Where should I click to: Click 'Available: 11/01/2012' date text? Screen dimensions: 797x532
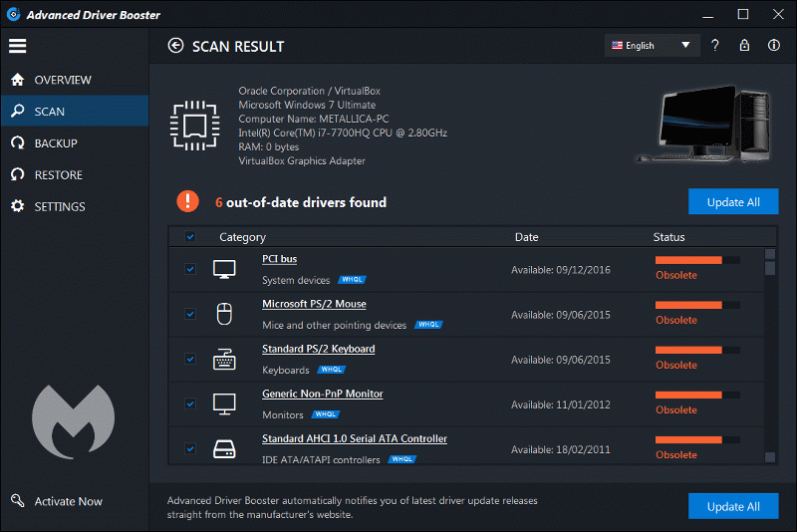[561, 404]
